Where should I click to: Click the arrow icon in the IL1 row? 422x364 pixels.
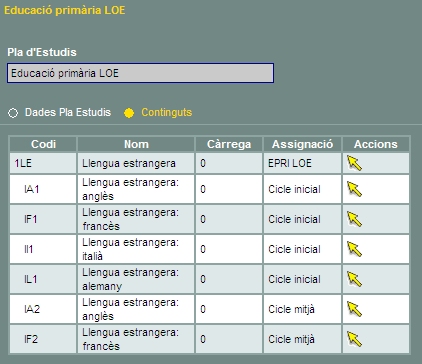coord(354,279)
